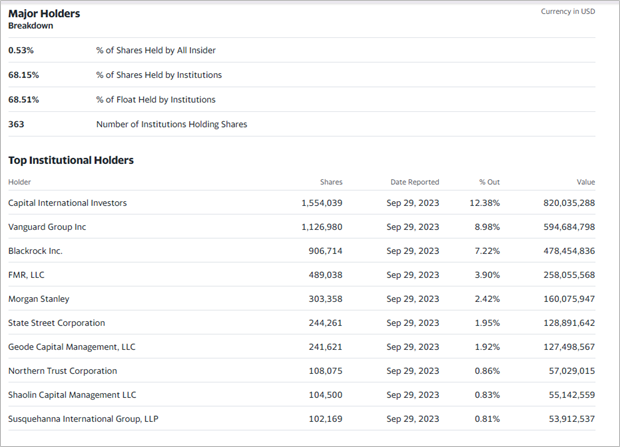The image size is (620, 447).
Task: Click Sep 29, 2023 in Susquehanna row
Action: pos(413,419)
